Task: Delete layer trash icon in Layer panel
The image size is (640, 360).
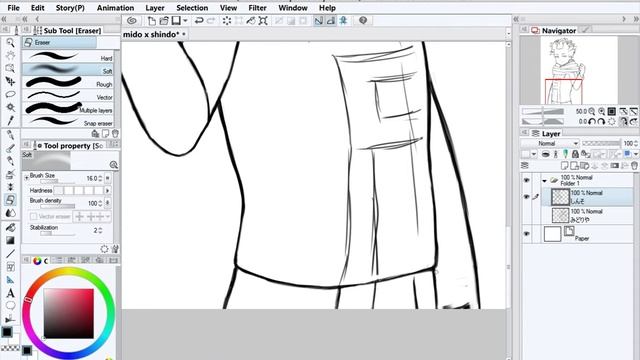Action: (x=634, y=165)
